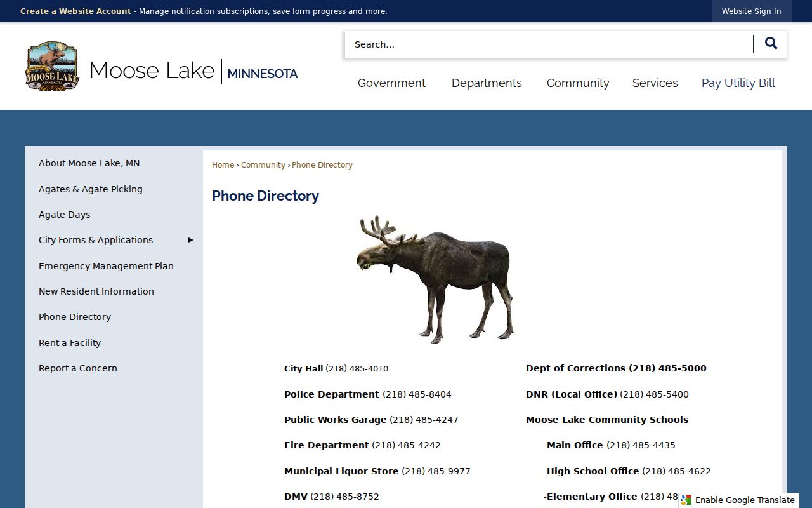This screenshot has height=508, width=812.
Task: Open the Departments menu
Action: 487,83
